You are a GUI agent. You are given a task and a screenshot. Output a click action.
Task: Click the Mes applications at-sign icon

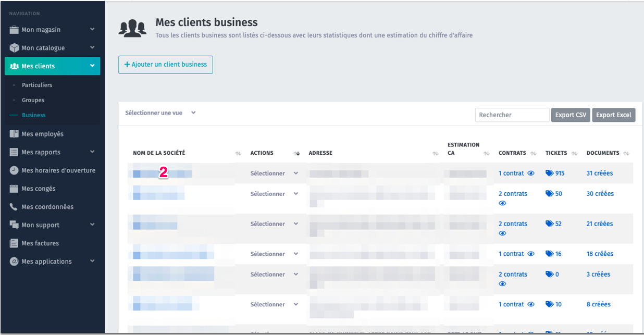click(x=14, y=262)
